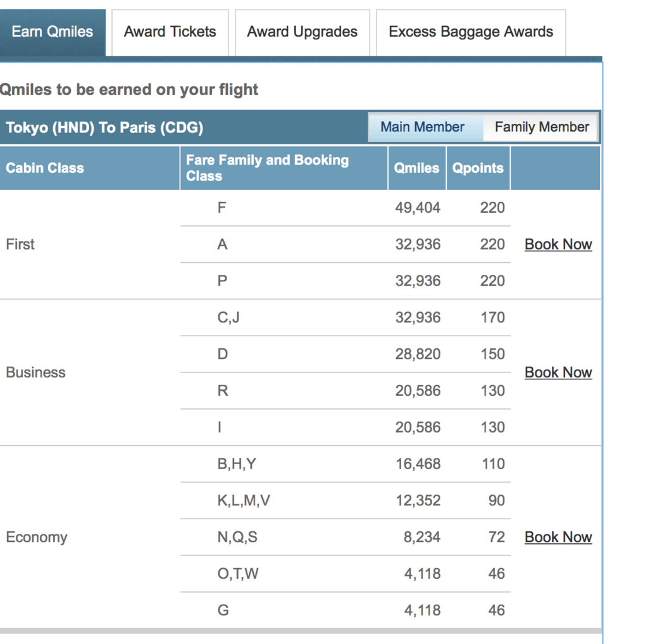Click the 170 Qpoints value
Viewport: 648px width, 644px height.
click(x=492, y=318)
